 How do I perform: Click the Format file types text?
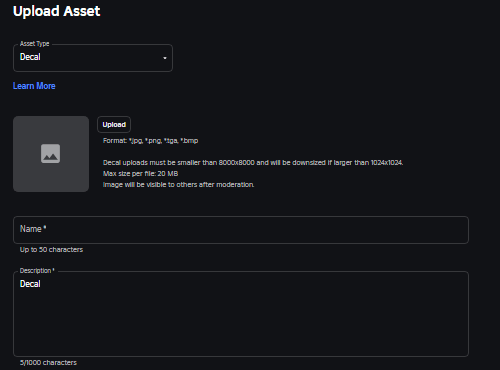pyautogui.click(x=150, y=141)
